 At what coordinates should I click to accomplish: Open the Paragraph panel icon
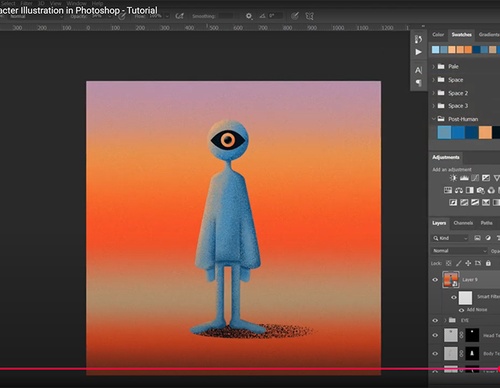click(418, 82)
